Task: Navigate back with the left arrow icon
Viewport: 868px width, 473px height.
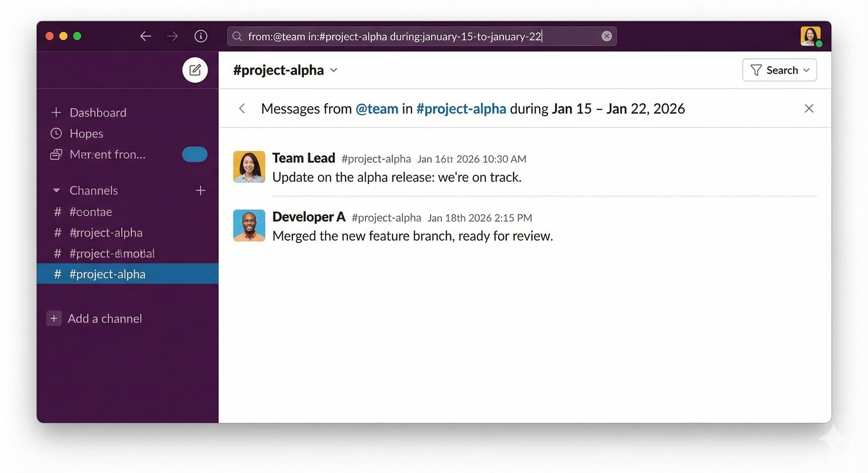Action: pos(145,36)
